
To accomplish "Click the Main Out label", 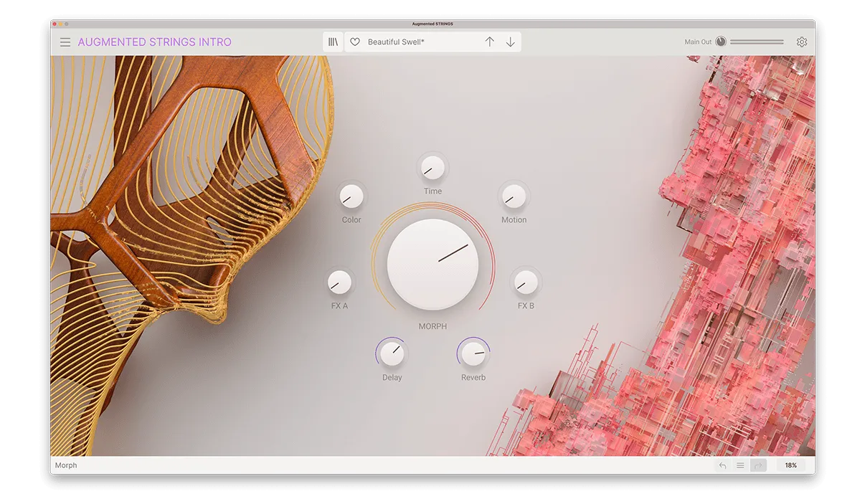I will coord(698,42).
